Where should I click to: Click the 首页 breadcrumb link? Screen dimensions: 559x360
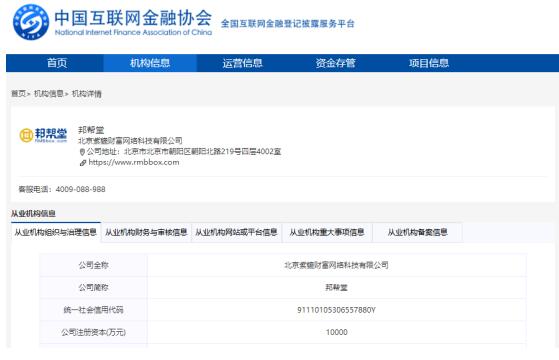pos(19,94)
